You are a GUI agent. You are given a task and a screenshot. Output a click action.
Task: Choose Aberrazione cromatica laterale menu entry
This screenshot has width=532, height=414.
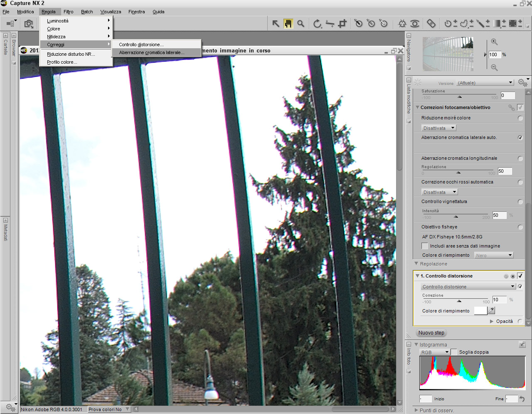[x=156, y=52]
